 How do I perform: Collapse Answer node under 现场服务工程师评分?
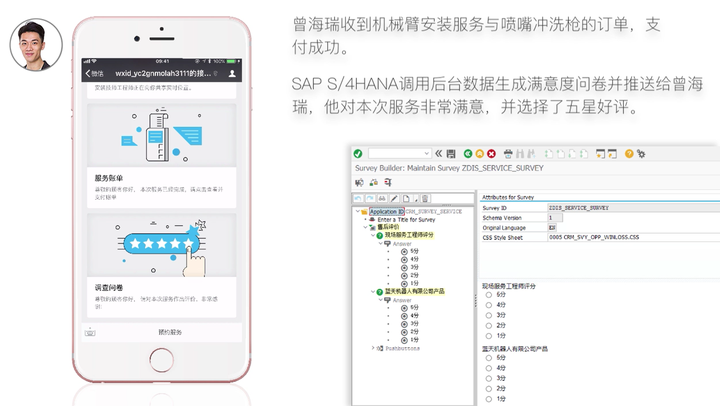pyautogui.click(x=380, y=243)
